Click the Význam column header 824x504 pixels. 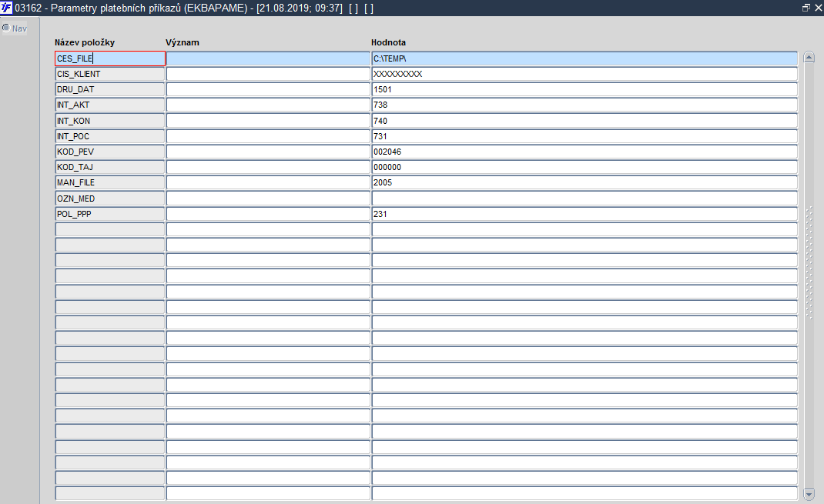[x=183, y=42]
